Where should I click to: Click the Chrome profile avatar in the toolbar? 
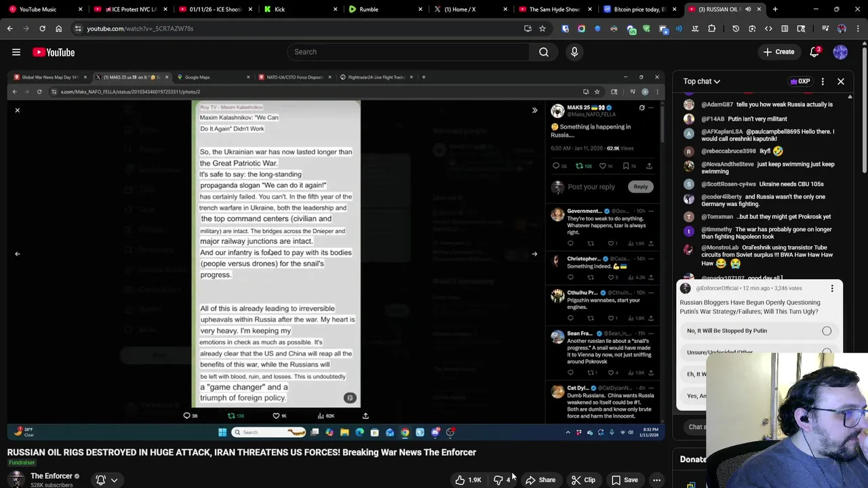click(842, 28)
